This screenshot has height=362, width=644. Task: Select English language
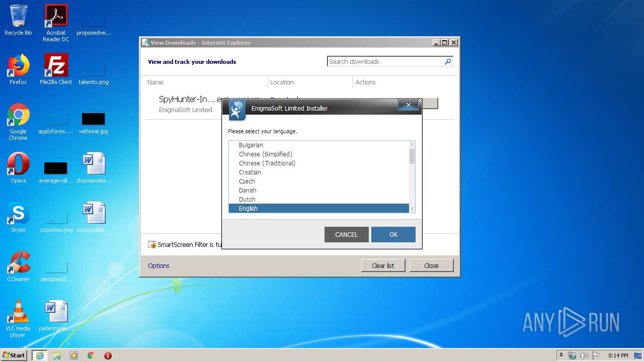pos(319,208)
